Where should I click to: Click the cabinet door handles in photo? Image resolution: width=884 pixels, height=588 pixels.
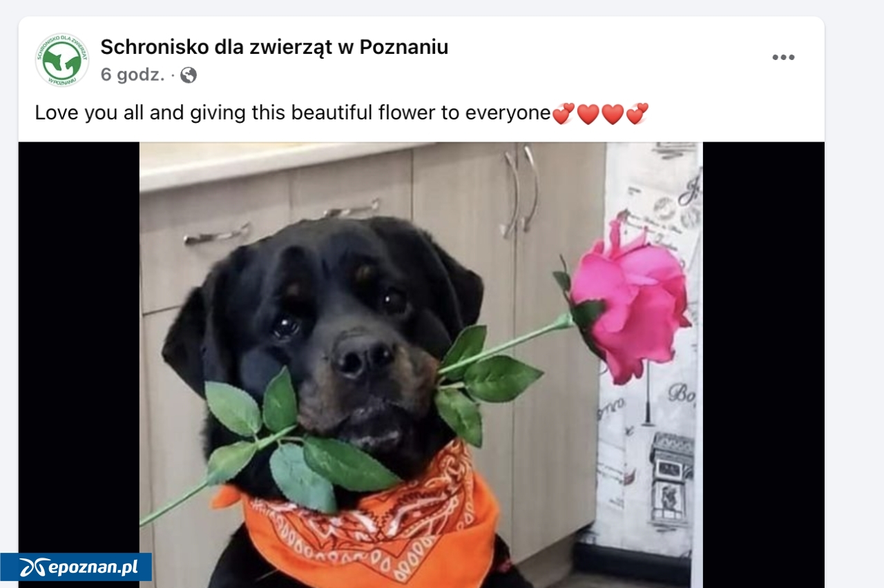point(521,189)
